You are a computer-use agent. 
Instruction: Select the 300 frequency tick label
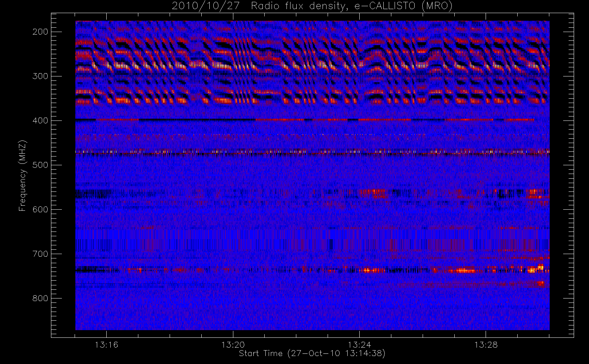coord(40,76)
